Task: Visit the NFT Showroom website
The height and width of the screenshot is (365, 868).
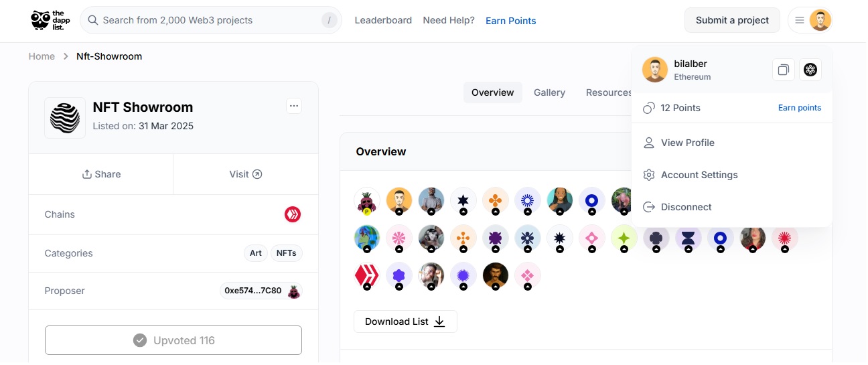Action: point(246,174)
